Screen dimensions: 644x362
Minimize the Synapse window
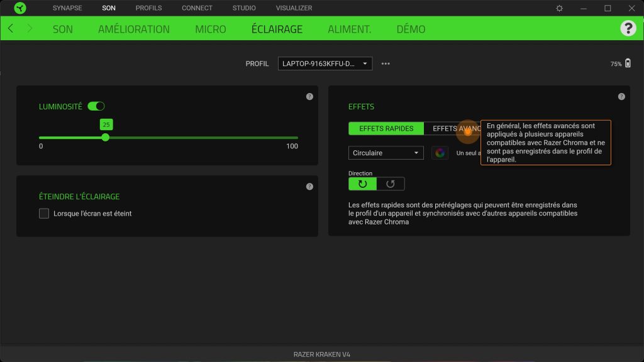click(583, 8)
